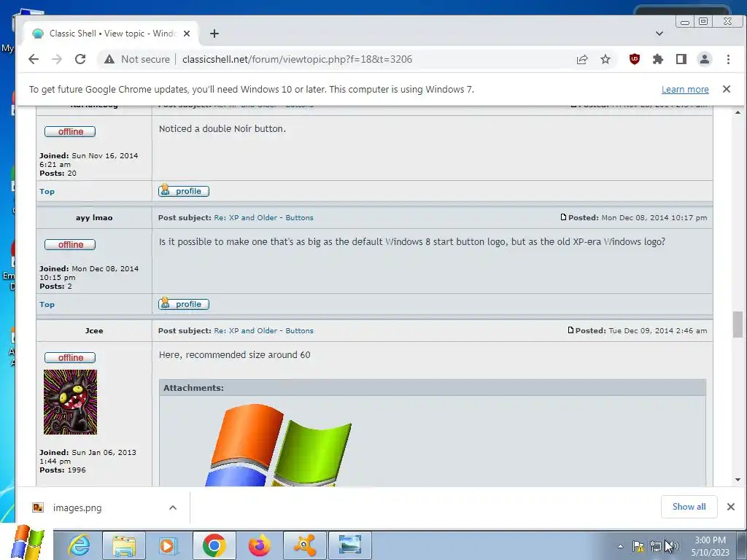Close the downloads bar
Image resolution: width=747 pixels, height=560 pixels.
tap(731, 507)
